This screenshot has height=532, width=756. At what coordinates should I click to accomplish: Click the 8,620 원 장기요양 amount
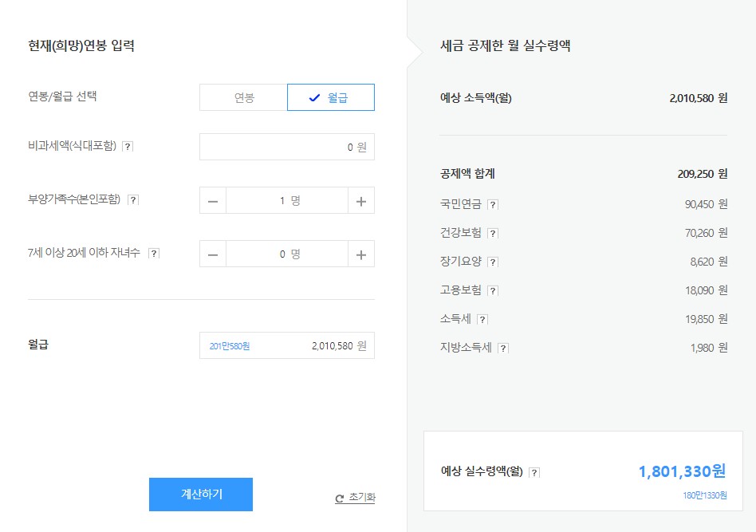point(709,262)
